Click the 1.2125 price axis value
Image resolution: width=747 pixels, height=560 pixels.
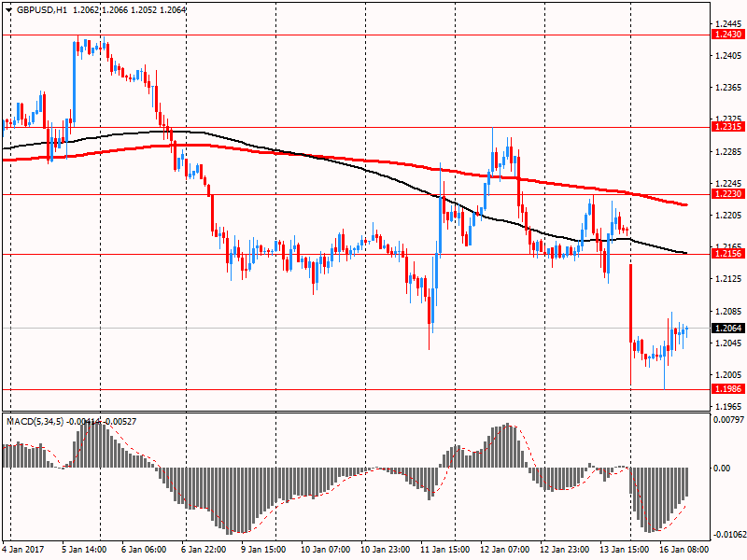pos(728,279)
